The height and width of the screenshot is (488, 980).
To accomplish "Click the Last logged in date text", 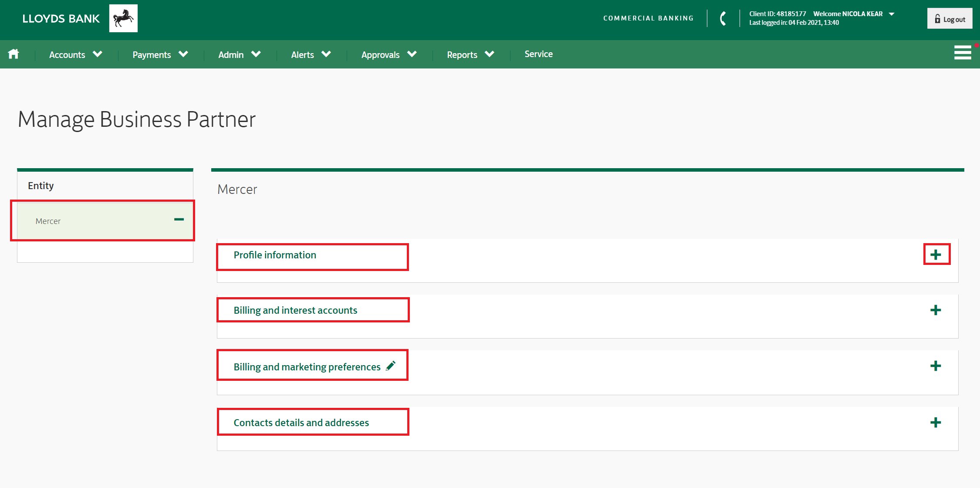I will (794, 23).
